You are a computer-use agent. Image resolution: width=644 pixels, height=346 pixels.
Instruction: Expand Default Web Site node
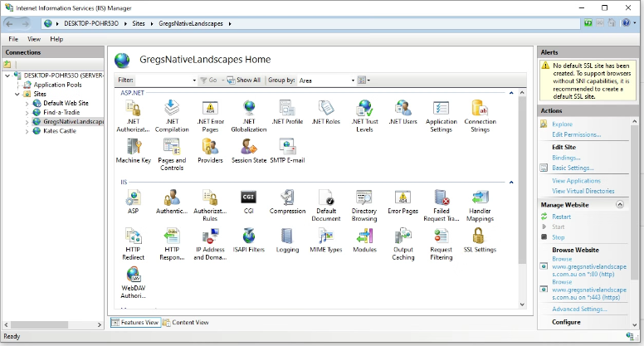27,104
